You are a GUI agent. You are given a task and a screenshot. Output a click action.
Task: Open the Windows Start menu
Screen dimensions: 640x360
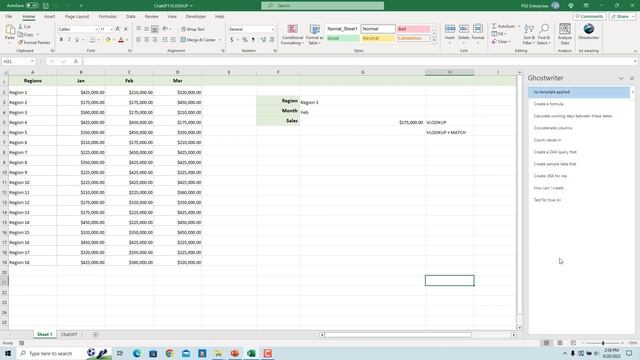pyautogui.click(x=8, y=353)
